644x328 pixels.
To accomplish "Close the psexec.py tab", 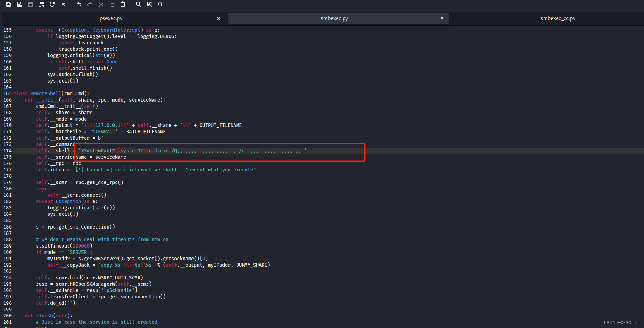I will click(x=219, y=18).
